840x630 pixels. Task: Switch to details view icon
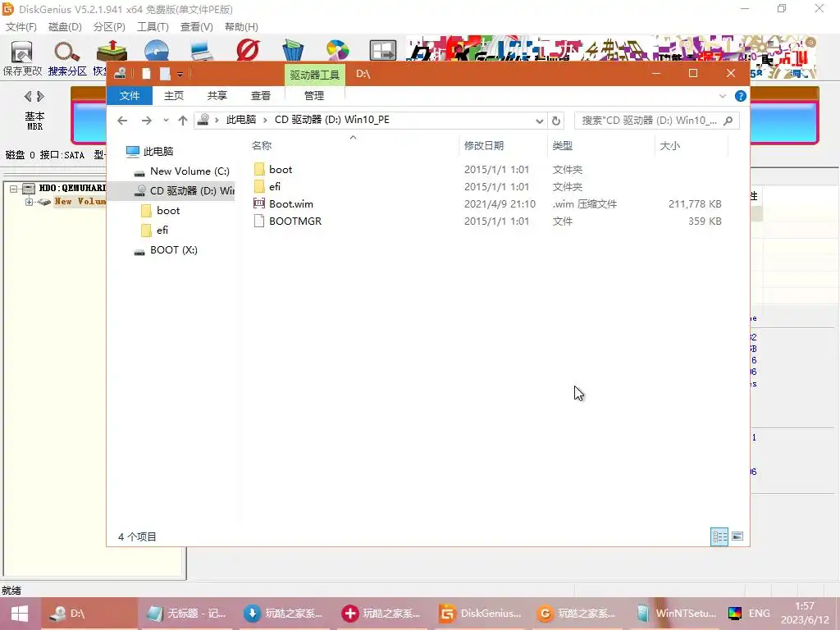pos(719,536)
